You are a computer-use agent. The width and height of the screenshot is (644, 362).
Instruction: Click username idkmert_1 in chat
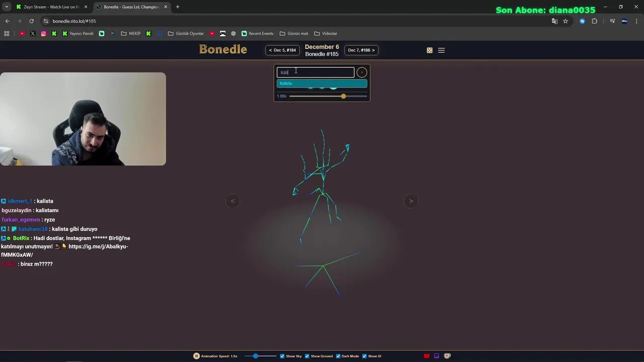[20, 201]
